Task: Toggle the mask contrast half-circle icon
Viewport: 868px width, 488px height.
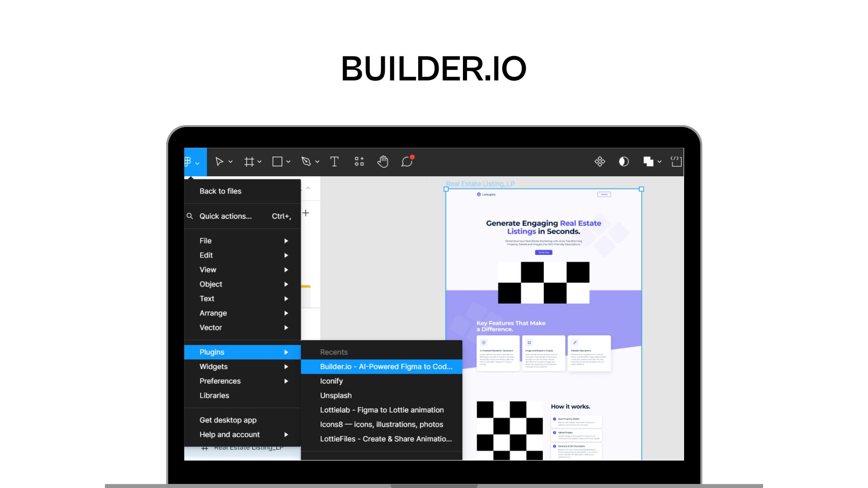Action: 623,162
